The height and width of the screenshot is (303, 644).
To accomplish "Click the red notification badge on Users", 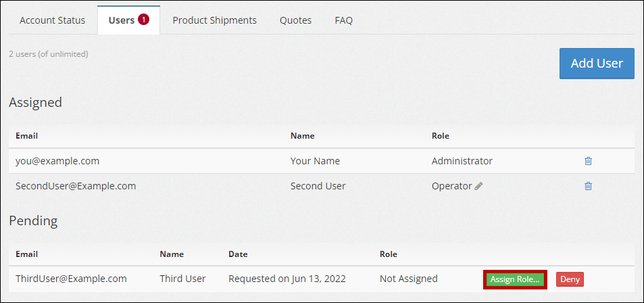I will (143, 20).
